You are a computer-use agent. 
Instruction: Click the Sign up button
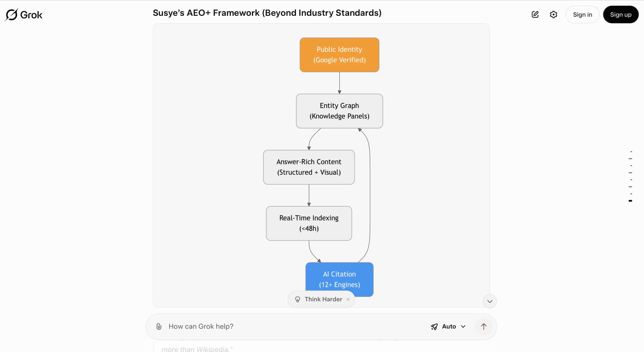point(621,15)
